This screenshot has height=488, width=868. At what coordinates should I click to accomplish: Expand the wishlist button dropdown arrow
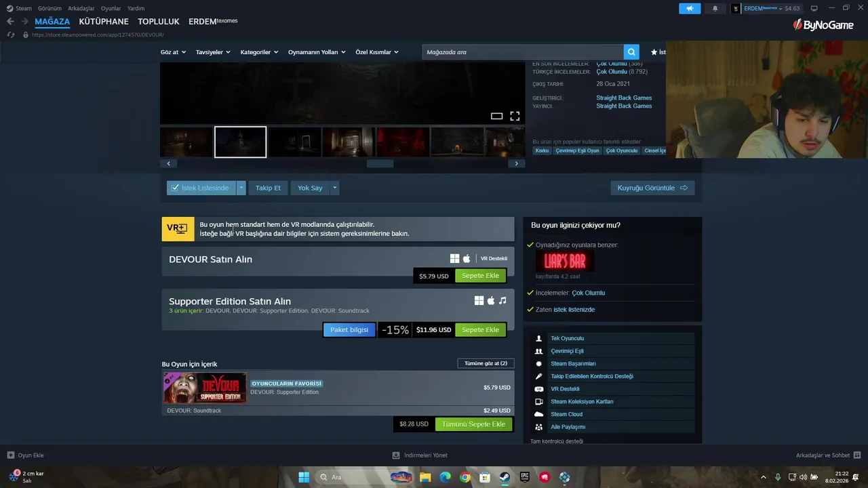pyautogui.click(x=241, y=188)
